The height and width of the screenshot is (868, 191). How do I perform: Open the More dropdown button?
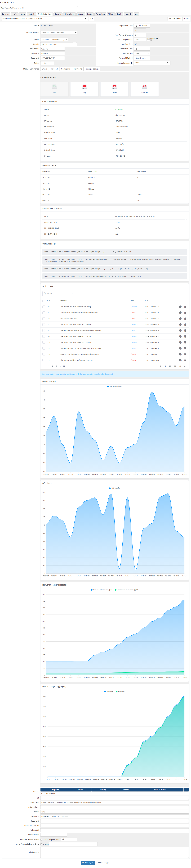click(x=186, y=19)
